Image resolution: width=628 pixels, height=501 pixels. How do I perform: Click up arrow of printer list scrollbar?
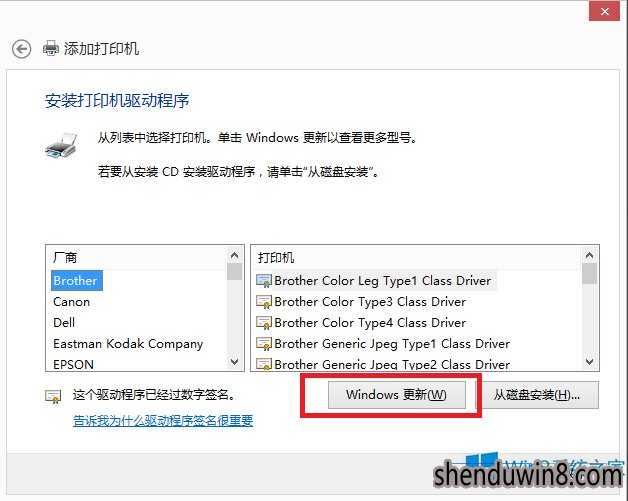tap(590, 255)
